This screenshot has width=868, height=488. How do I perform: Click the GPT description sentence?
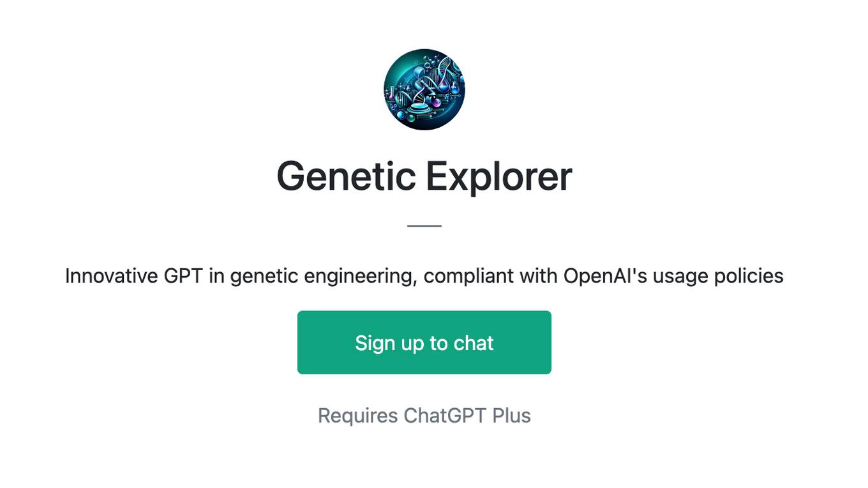click(424, 276)
